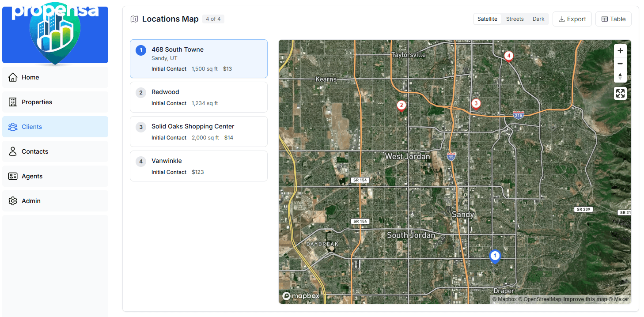Zoom in using the map plus icon
644x317 pixels.
coord(620,50)
